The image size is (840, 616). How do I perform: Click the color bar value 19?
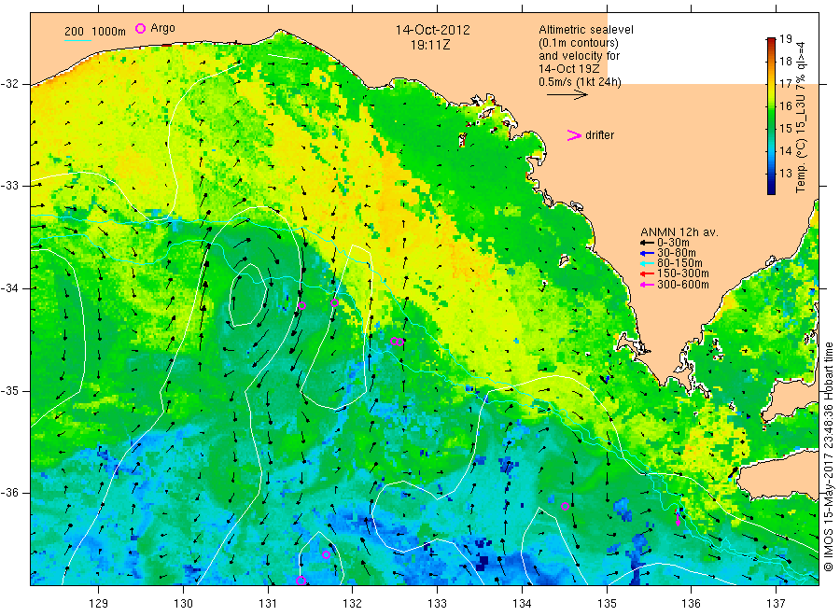pos(785,39)
